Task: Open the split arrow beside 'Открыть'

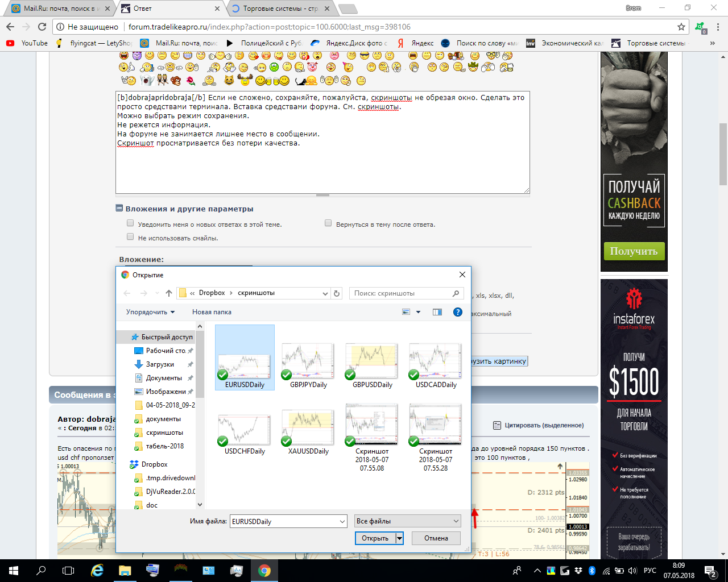Action: coord(399,538)
